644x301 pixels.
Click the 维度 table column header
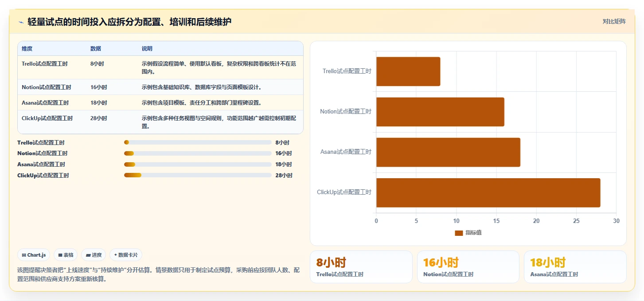click(x=27, y=48)
